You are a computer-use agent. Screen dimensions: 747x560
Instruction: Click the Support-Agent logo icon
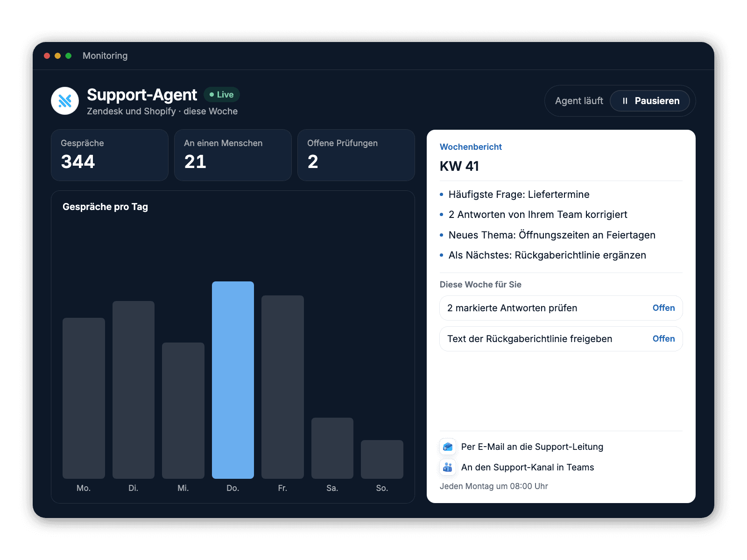click(x=65, y=101)
